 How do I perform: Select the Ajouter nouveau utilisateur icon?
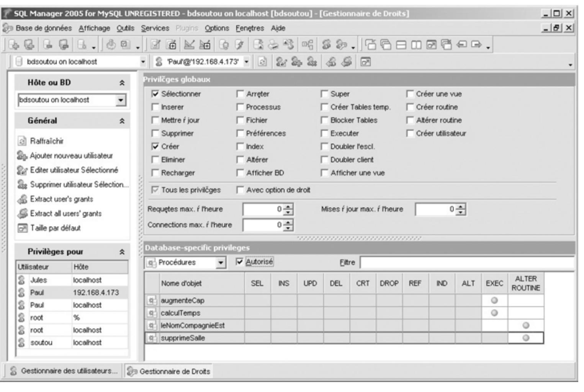(x=23, y=156)
